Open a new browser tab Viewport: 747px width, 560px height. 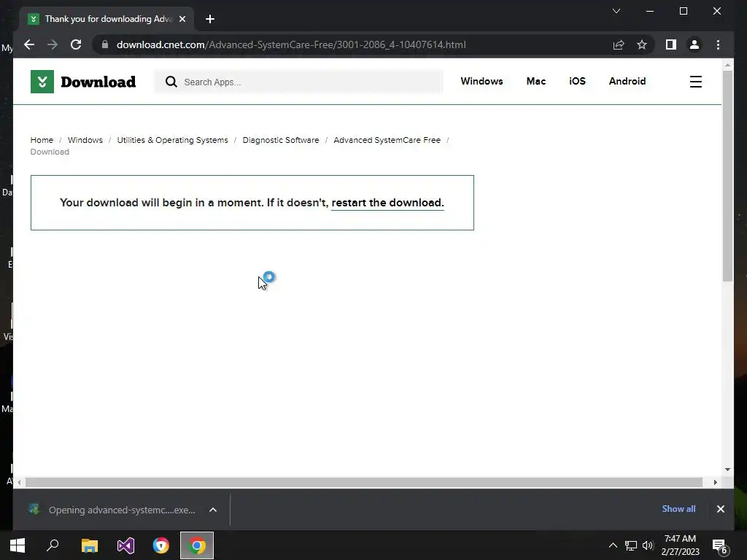pos(210,19)
